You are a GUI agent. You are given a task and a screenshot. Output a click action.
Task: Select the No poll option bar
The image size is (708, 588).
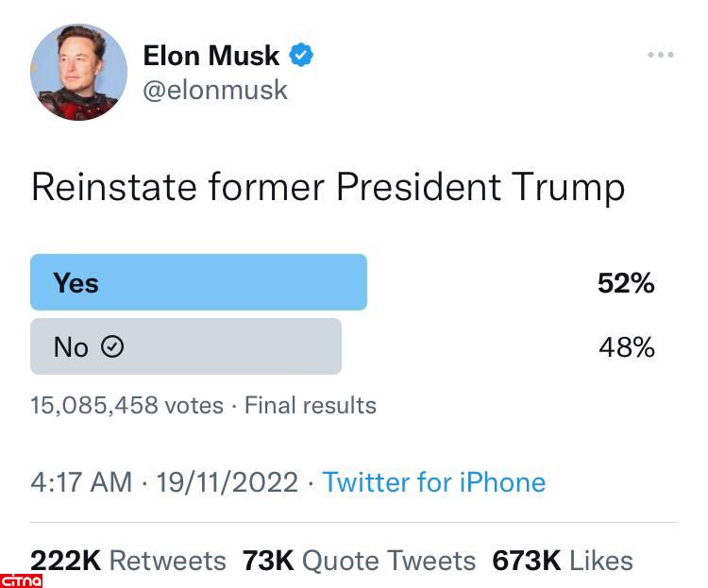click(185, 346)
